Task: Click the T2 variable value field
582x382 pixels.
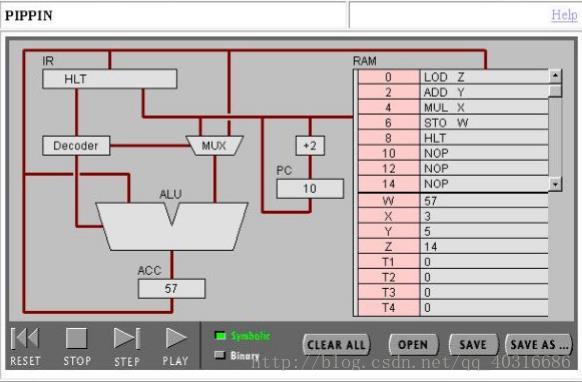Action: click(x=484, y=277)
